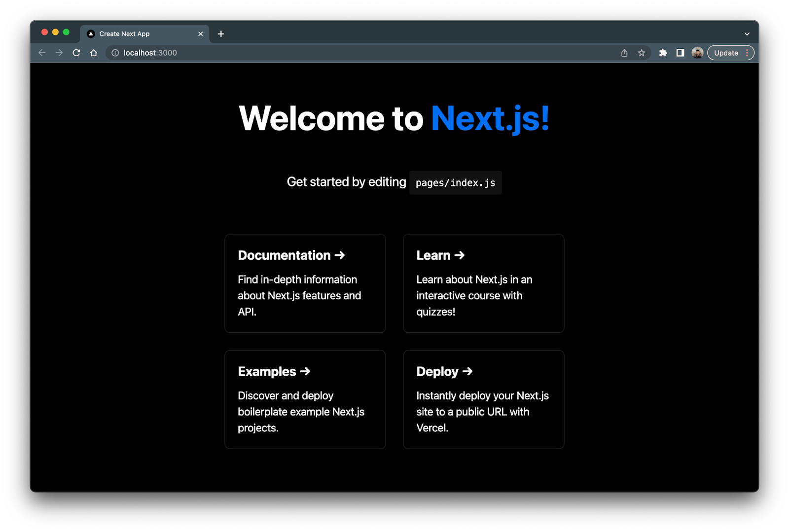Screen dimensions: 789x532
Task: Open a new tab with plus
Action: (x=221, y=34)
